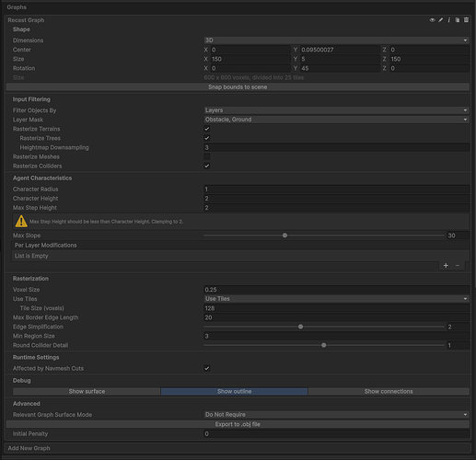Click Export to .obj file button

point(238,424)
